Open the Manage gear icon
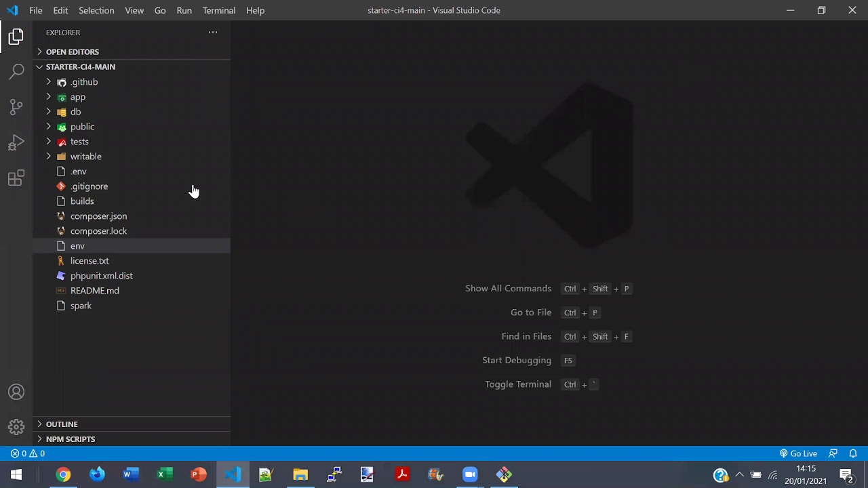Screen dimensions: 868x488 tap(16, 427)
